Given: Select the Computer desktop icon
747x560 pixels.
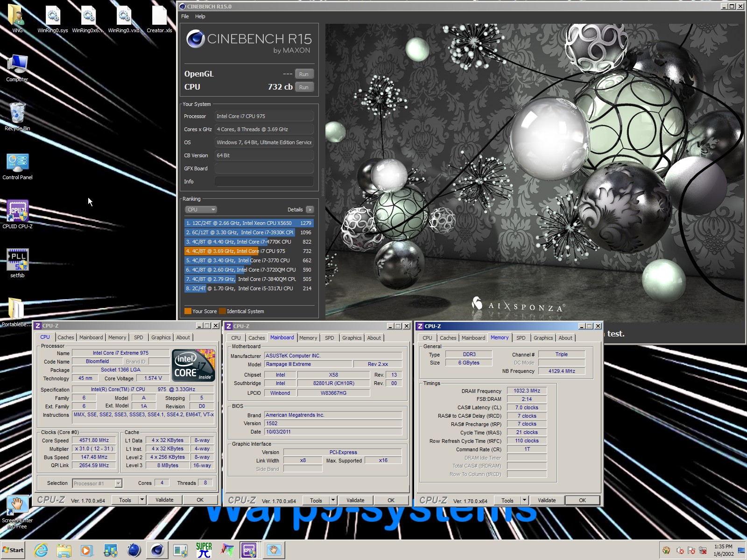Looking at the screenshot, I should click(x=17, y=68).
